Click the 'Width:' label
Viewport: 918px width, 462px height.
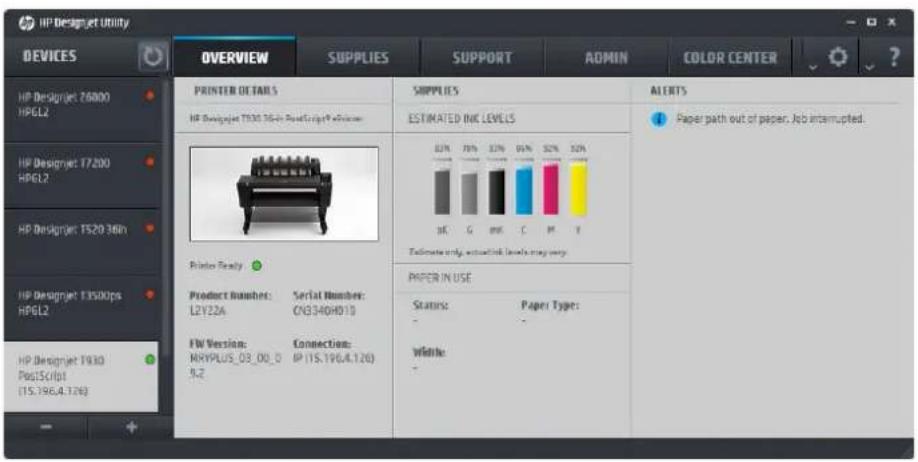[x=429, y=353]
